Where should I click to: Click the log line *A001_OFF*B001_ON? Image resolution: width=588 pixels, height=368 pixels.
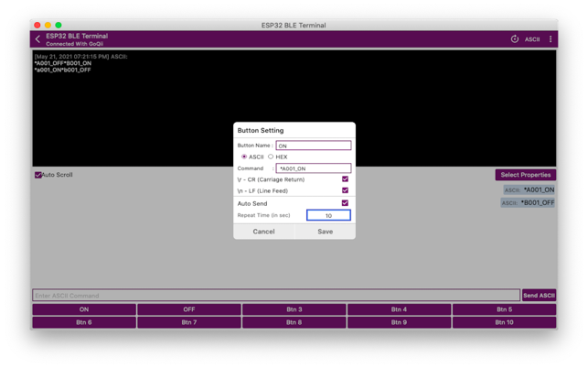pos(63,63)
